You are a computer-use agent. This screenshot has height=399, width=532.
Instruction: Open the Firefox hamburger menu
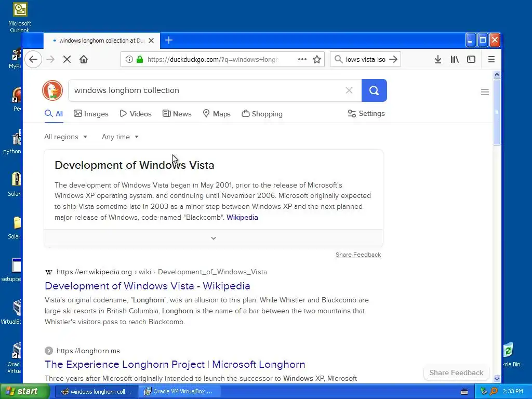[491, 59]
